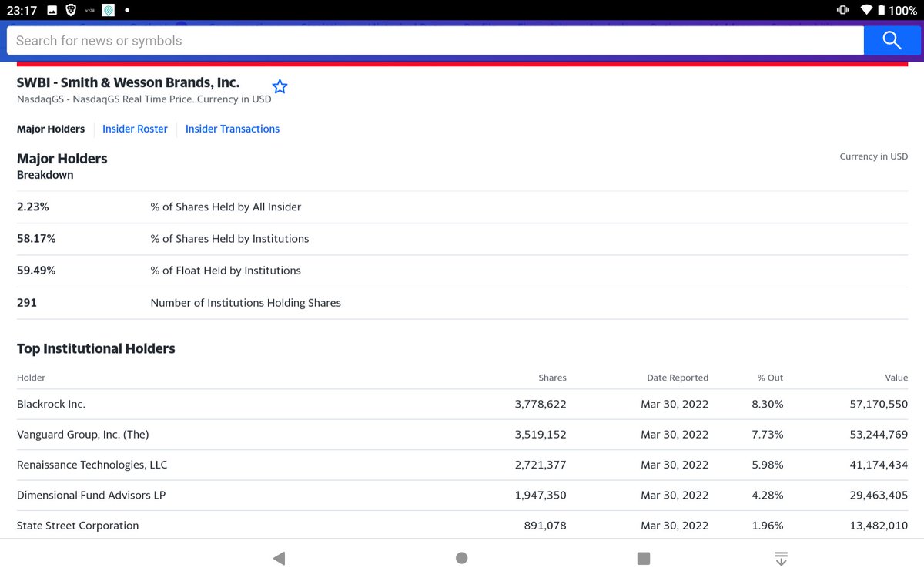The height and width of the screenshot is (578, 924).
Task: Tap the Wi-Fi status icon
Action: click(x=866, y=11)
